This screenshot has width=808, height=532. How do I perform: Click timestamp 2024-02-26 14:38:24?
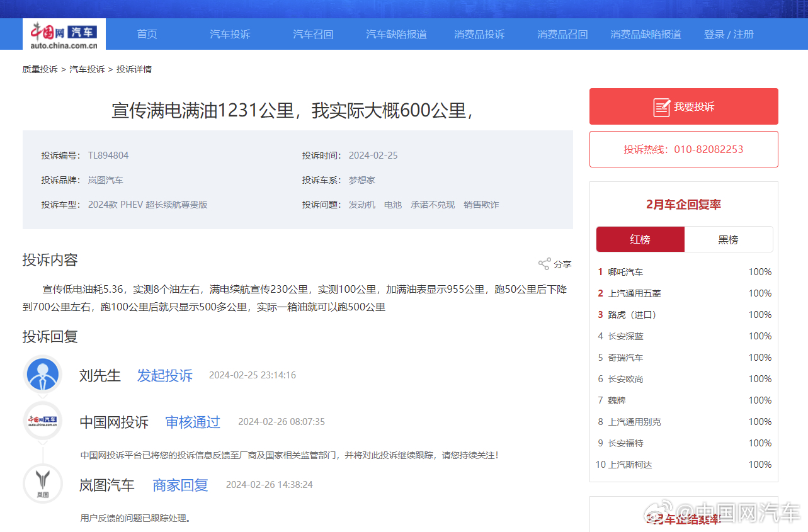pyautogui.click(x=270, y=485)
